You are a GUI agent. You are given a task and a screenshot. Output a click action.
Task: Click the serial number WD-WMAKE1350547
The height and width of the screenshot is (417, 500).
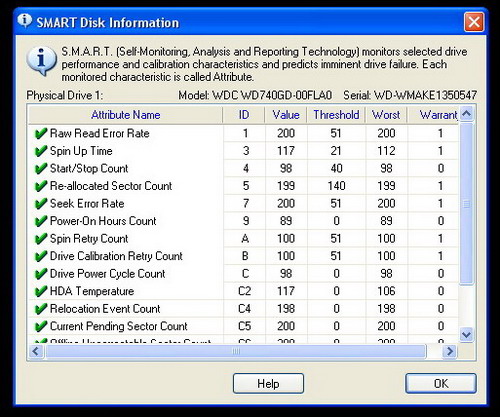425,96
